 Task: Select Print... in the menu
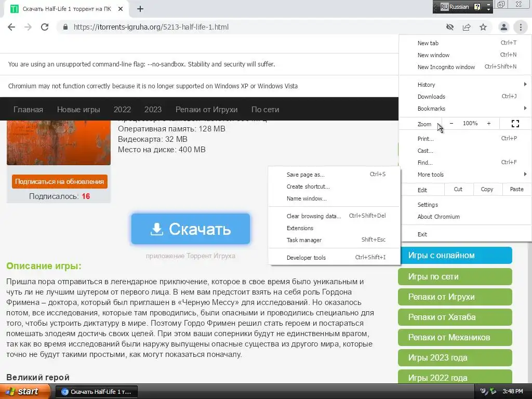[x=465, y=138]
